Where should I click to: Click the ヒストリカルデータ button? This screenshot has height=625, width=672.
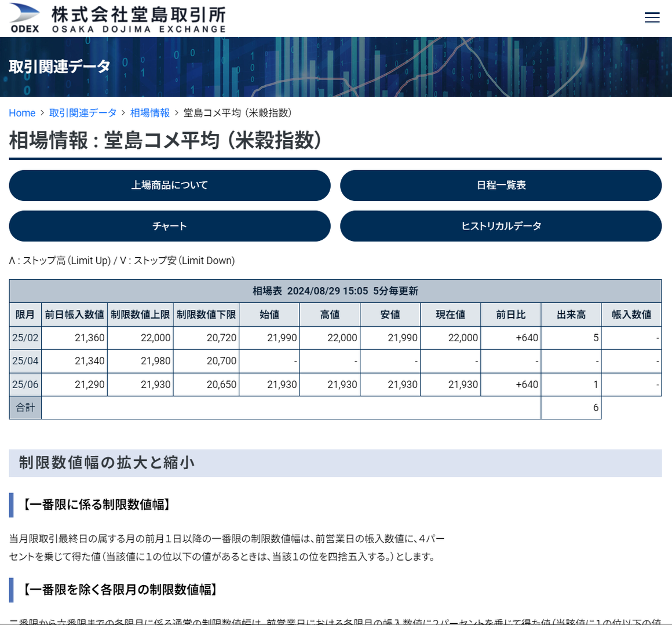(x=501, y=226)
